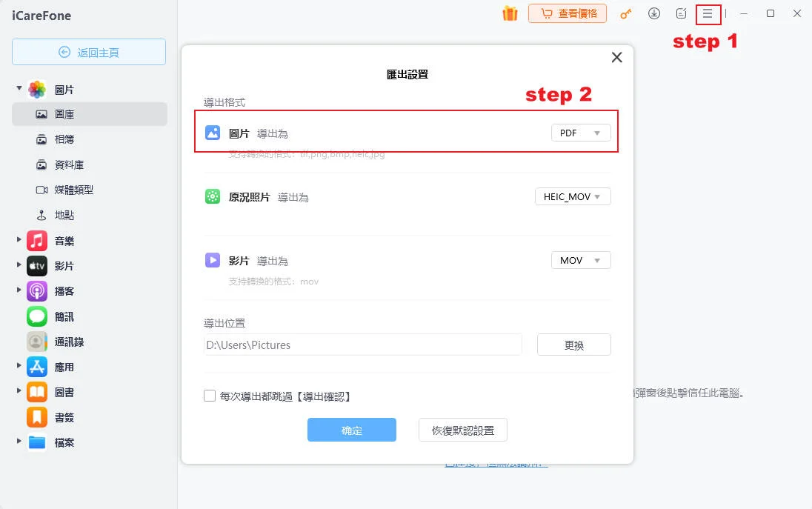The width and height of the screenshot is (812, 509).
Task: Open 書簽 label in the sidebar
Action: pyautogui.click(x=64, y=417)
